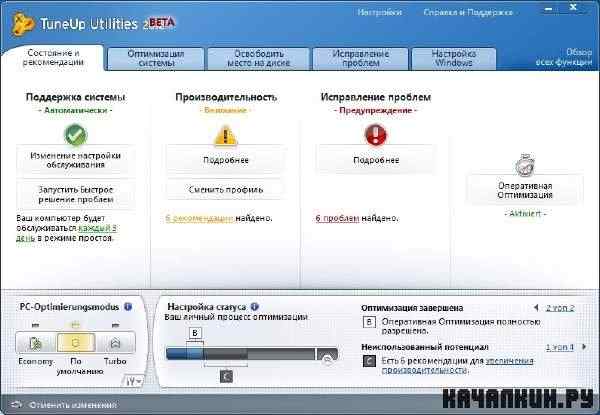Enable Economy mode
Viewport: 600px width, 415px height.
pos(36,343)
